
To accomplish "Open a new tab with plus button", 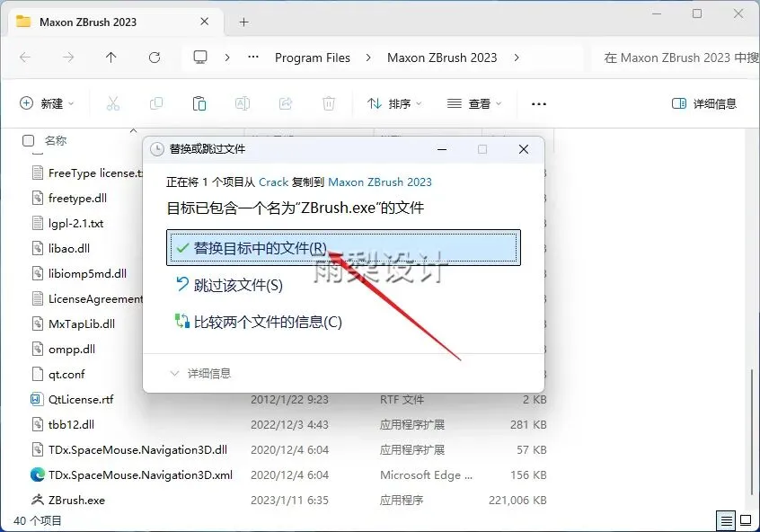I will pyautogui.click(x=243, y=22).
